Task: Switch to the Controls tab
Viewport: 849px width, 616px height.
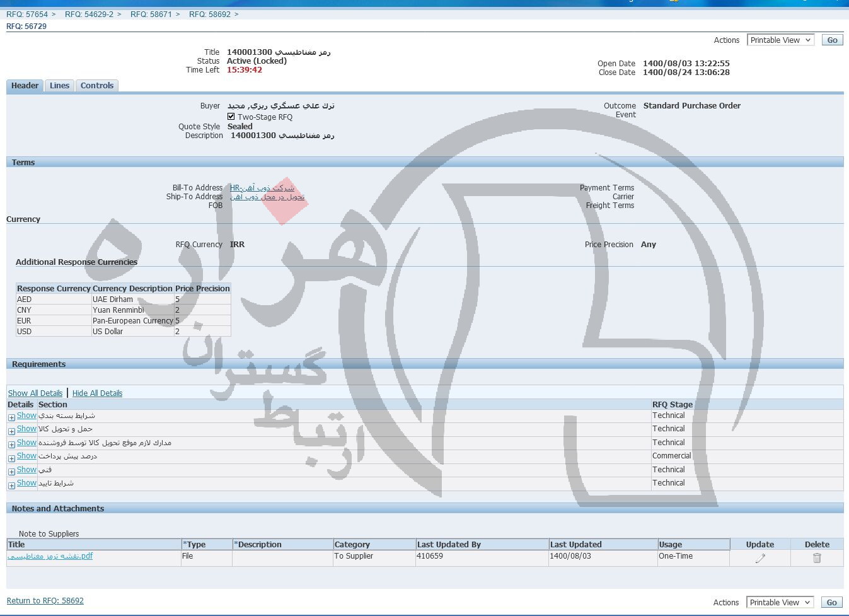Action: click(x=97, y=86)
